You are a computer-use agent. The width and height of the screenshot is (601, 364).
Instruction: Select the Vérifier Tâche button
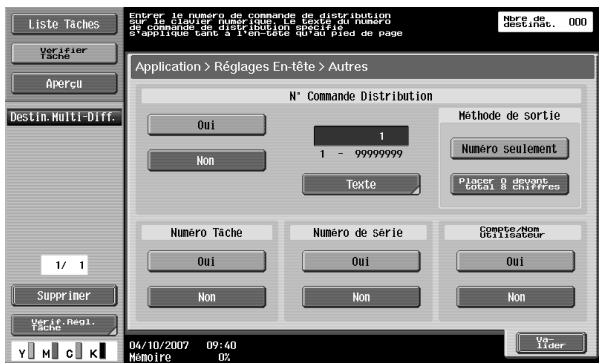coord(64,53)
